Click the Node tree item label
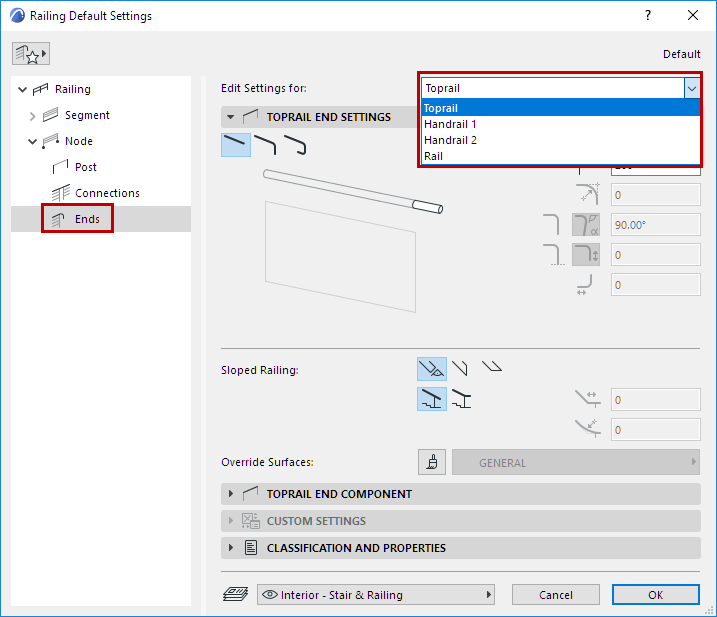 (x=79, y=141)
